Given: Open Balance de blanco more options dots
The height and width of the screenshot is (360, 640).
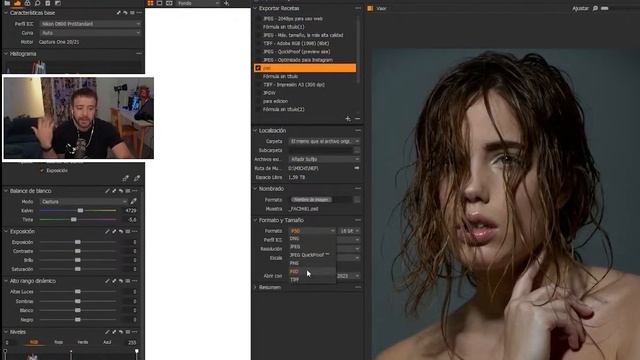Looking at the screenshot, I should 135,191.
